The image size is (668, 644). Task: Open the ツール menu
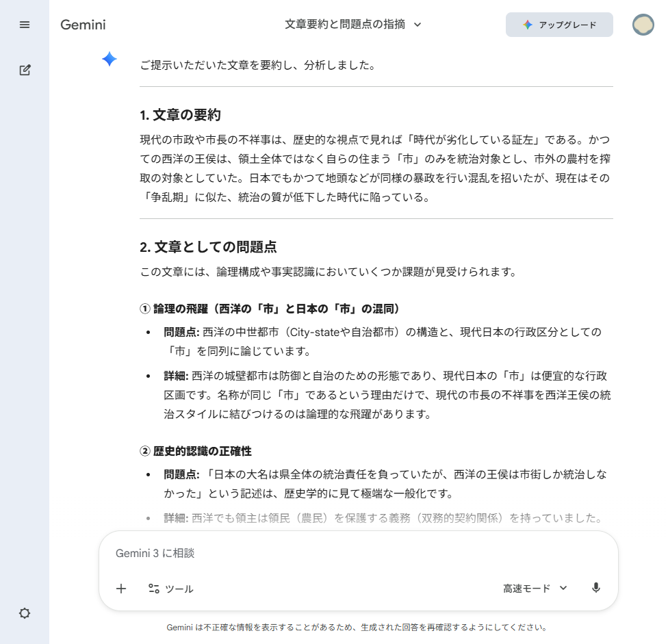tap(171, 589)
